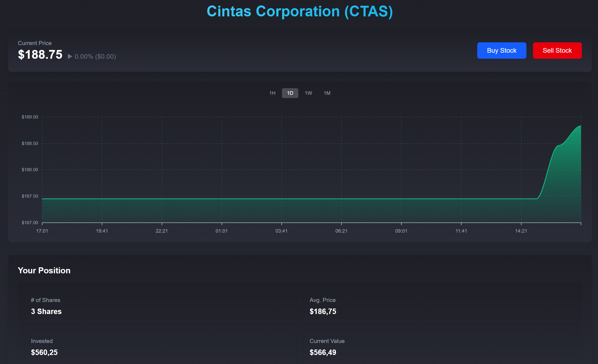Click the 0.00% ($0.00) change text

pos(95,57)
